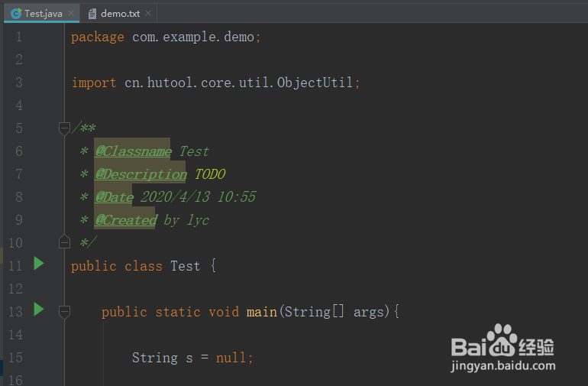
Task: Click the ObjectUtil import name
Action: point(315,83)
